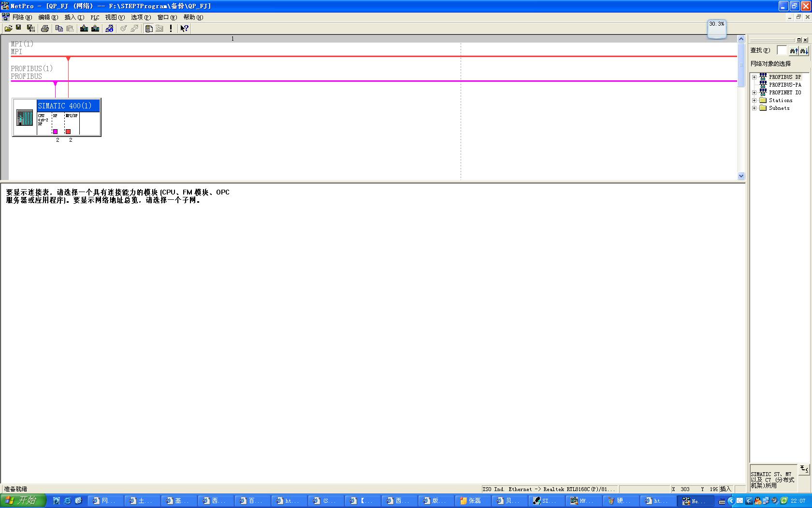812x508 pixels.
Task: Save the network configuration
Action: click(19, 28)
